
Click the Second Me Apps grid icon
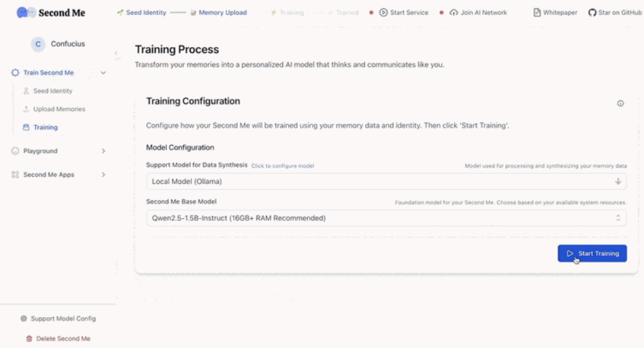point(15,174)
